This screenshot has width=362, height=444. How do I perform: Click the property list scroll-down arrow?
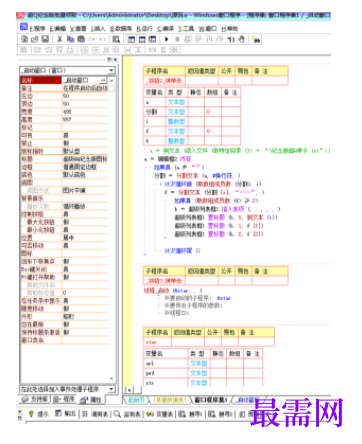click(x=112, y=379)
